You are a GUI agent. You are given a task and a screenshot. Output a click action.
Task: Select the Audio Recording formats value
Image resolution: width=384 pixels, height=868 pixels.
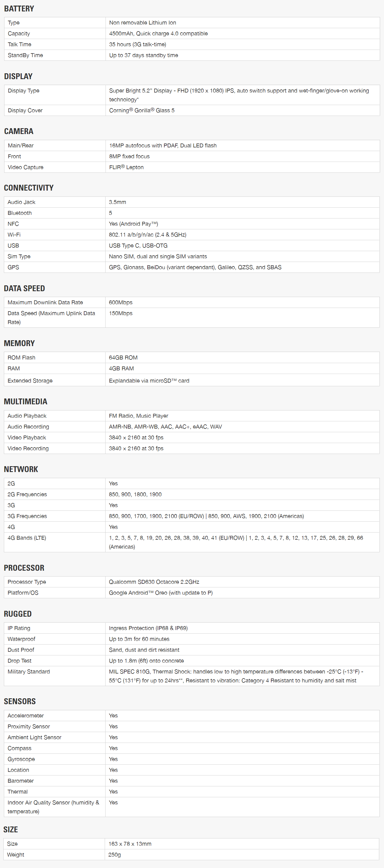pos(165,427)
